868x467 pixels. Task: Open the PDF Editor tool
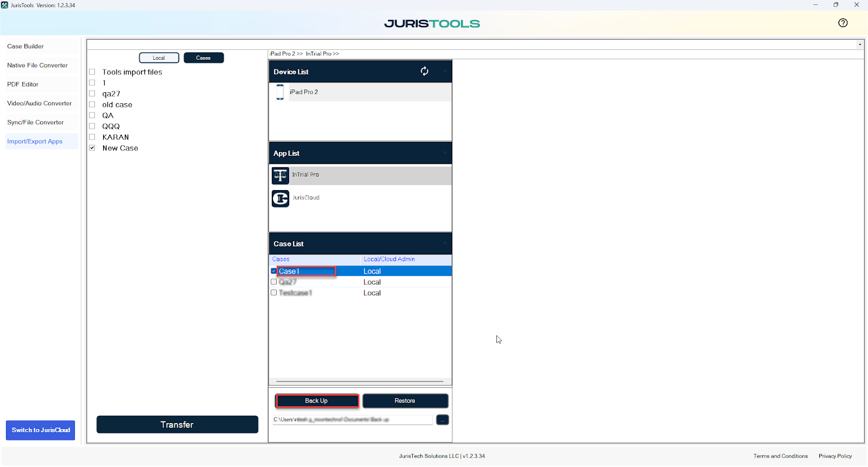click(x=23, y=85)
